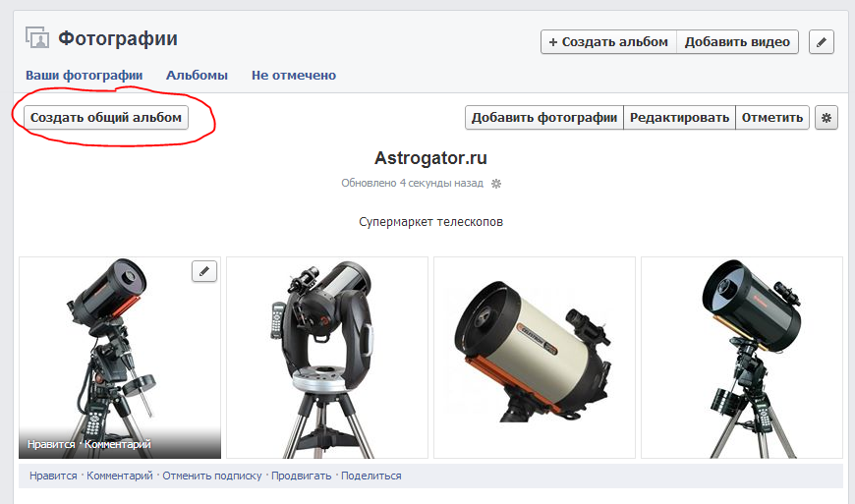Switch to the Ваши фотографии tab
Image resolution: width=855 pixels, height=504 pixels.
click(84, 76)
